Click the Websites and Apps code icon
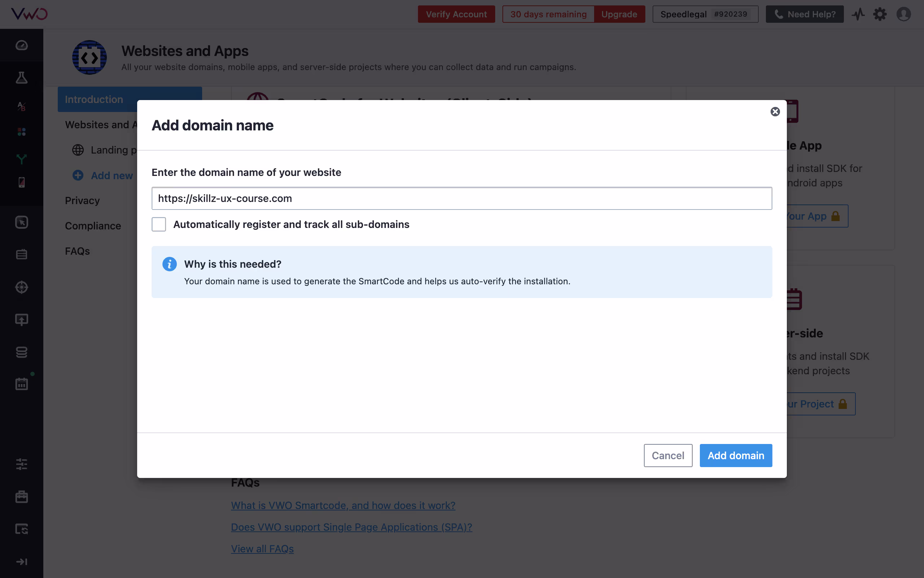This screenshot has width=924, height=578. click(x=90, y=57)
